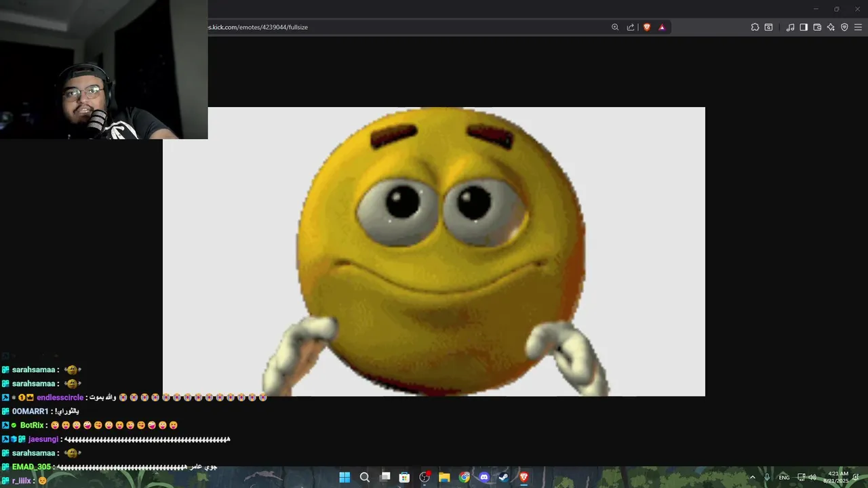
Task: Open File Explorer folder icon
Action: (x=444, y=477)
